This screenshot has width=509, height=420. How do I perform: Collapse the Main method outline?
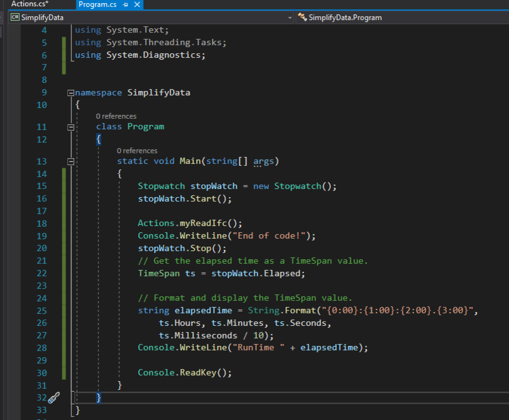pos(70,161)
